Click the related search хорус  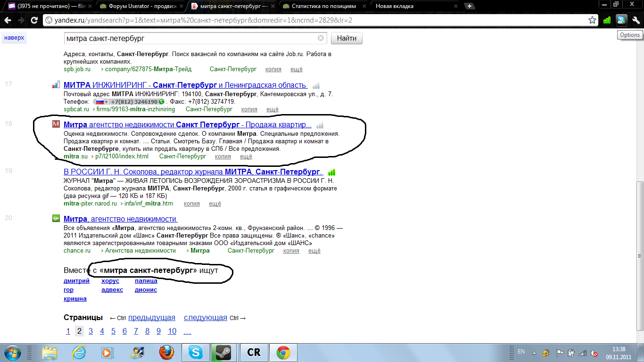(110, 281)
